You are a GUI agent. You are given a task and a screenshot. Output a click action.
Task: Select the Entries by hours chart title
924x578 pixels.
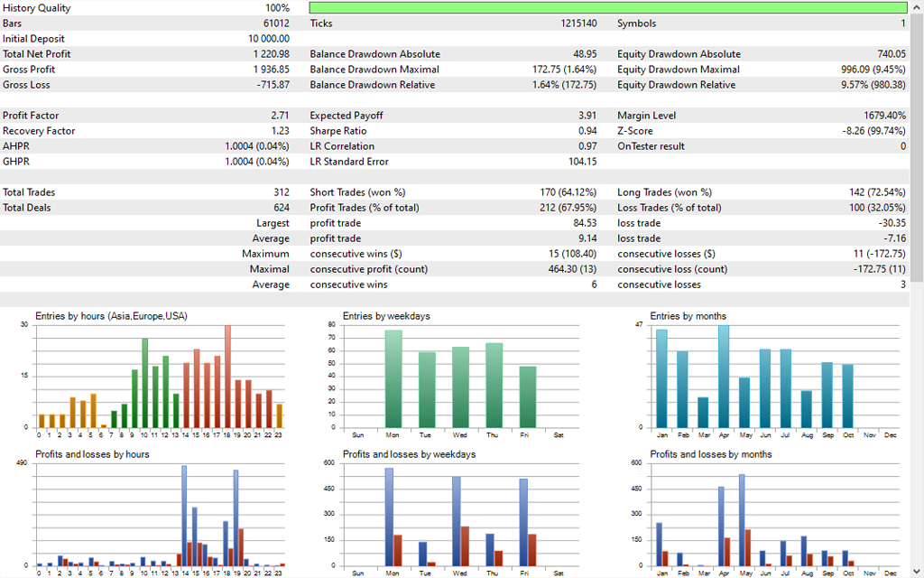tap(111, 316)
